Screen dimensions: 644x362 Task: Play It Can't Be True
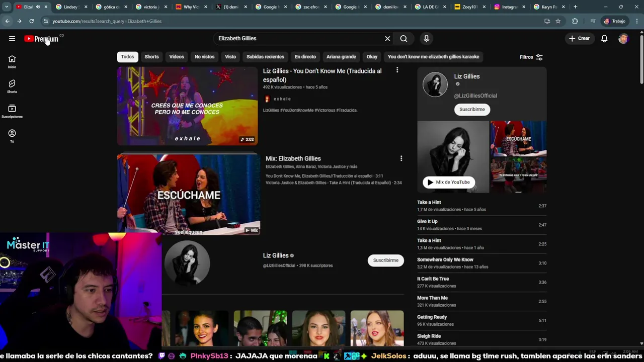(x=481, y=282)
